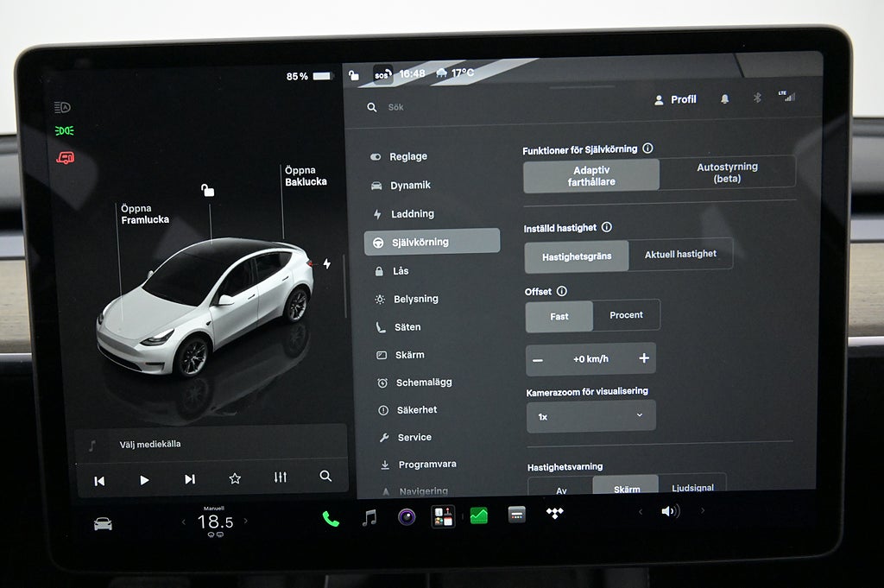This screenshot has width=884, height=588.
Task: Open the phone app icon
Action: click(x=331, y=519)
